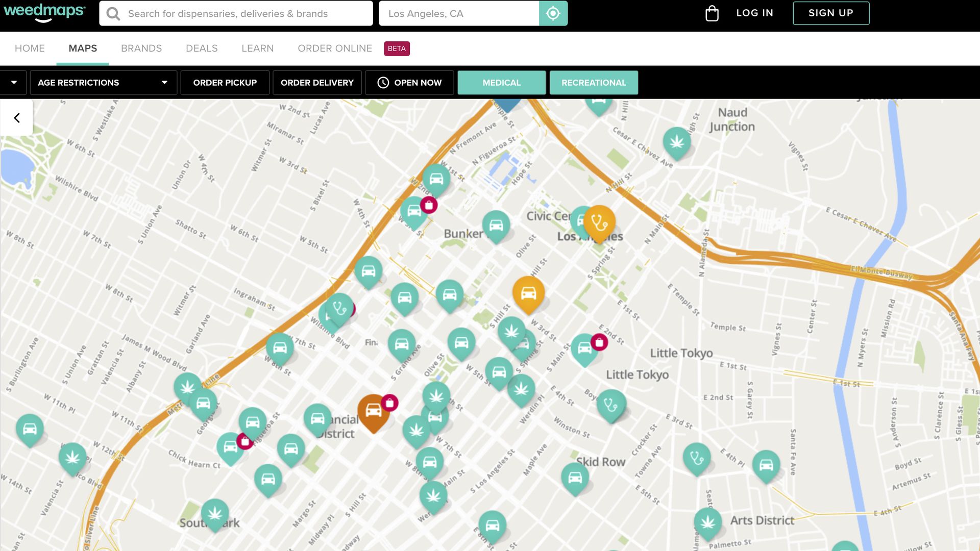Toggle the Medical filter
The height and width of the screenshot is (551, 980).
(x=501, y=83)
